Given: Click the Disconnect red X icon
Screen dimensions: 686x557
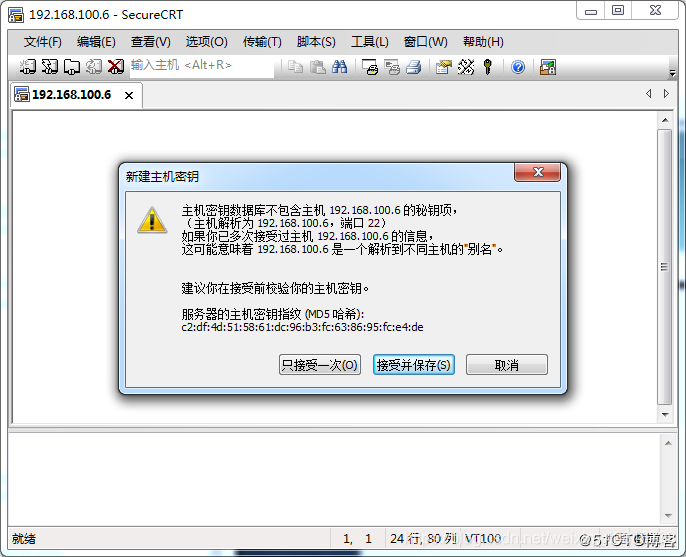Looking at the screenshot, I should [x=116, y=67].
